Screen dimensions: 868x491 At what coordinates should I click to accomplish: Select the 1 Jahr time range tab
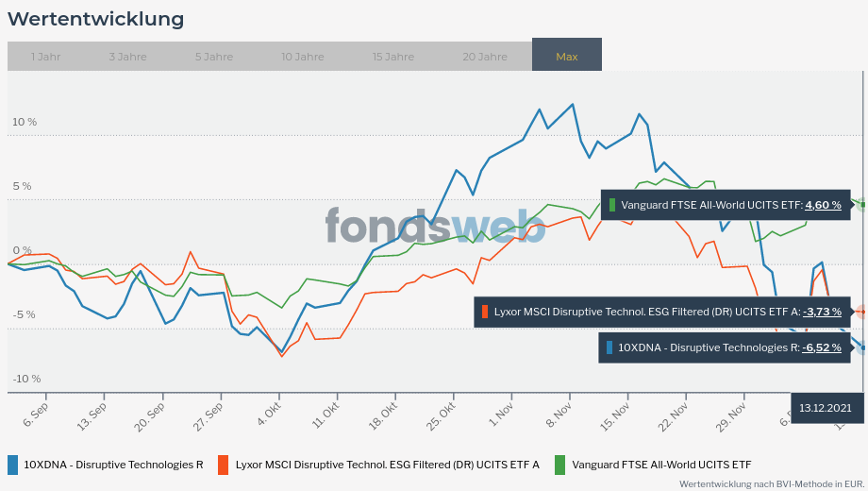pyautogui.click(x=45, y=57)
